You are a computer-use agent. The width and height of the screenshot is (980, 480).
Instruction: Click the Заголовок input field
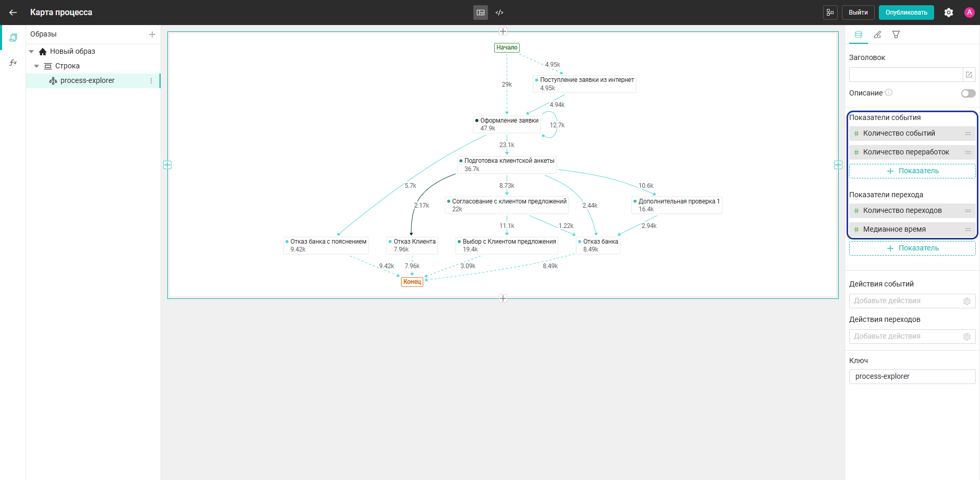click(x=906, y=75)
